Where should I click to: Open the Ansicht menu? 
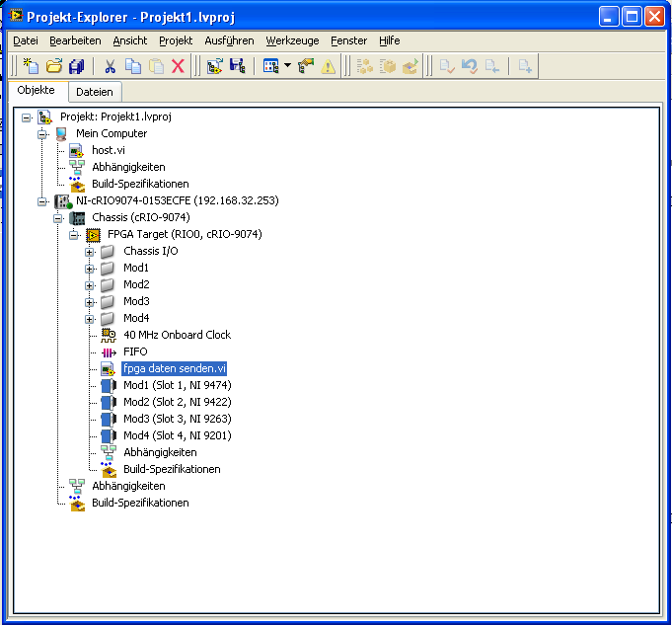pyautogui.click(x=130, y=40)
